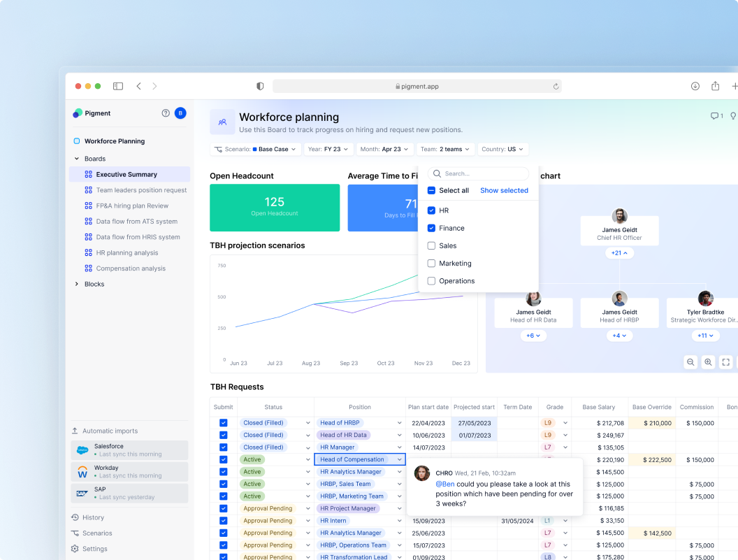Select the $ 210,000 Base Override cell
Screen dimensions: 738x560
651,423
